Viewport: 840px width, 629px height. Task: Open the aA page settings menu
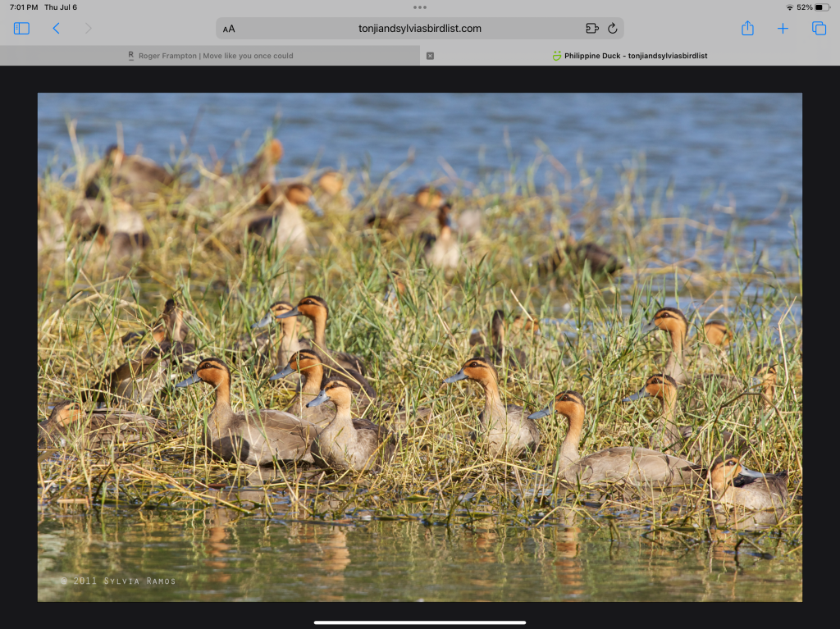click(229, 29)
